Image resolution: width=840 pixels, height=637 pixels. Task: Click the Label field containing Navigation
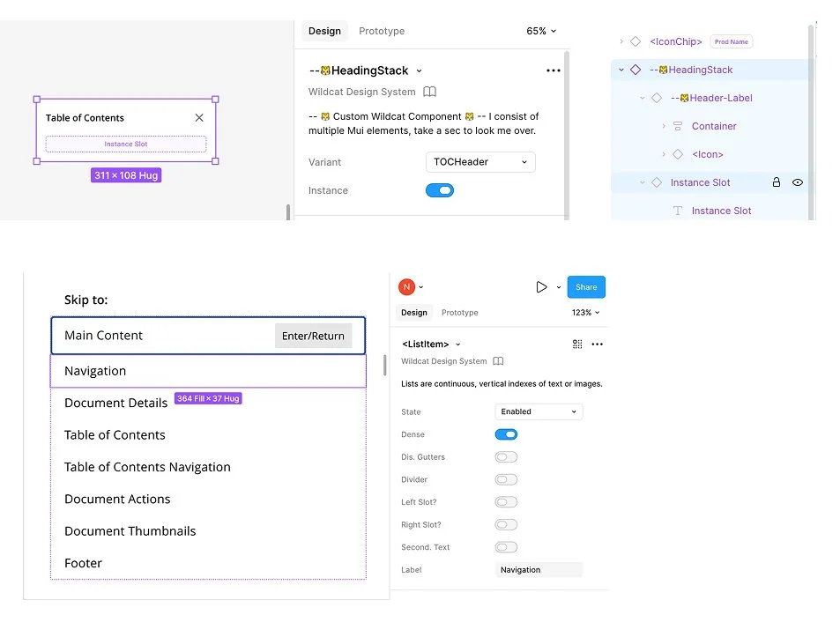pyautogui.click(x=539, y=569)
